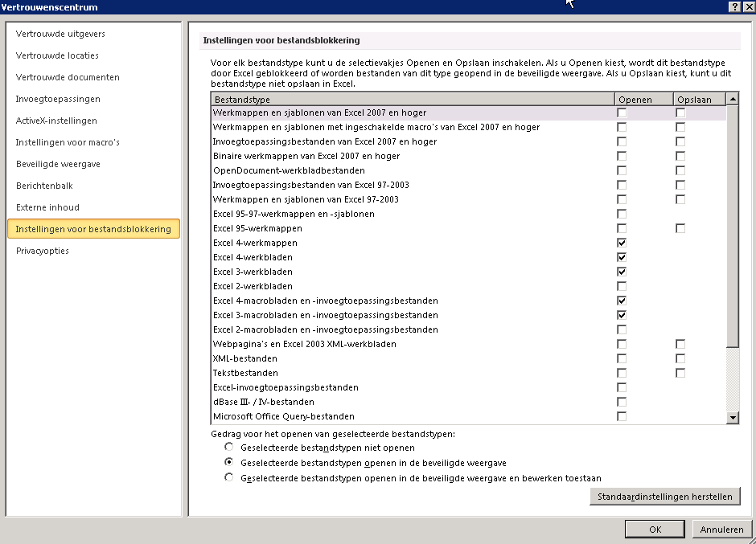Check Openen for Werkmappen en sjablonen Excel 2007
Image resolution: width=756 pixels, height=544 pixels.
(x=622, y=112)
